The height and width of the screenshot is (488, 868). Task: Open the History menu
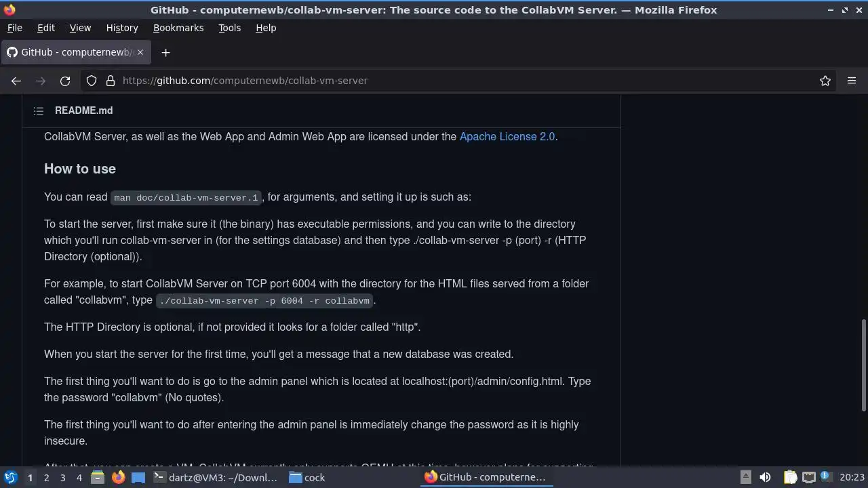click(x=122, y=28)
